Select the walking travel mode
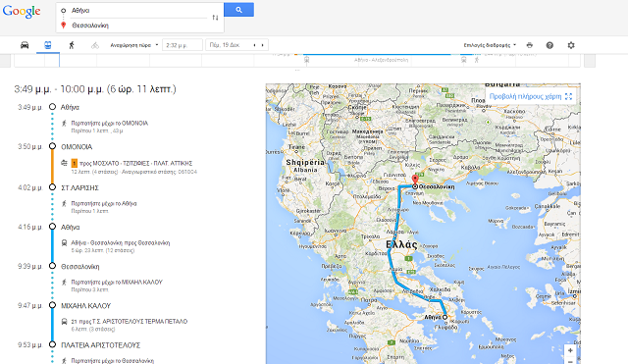628x364 pixels. 72,45
